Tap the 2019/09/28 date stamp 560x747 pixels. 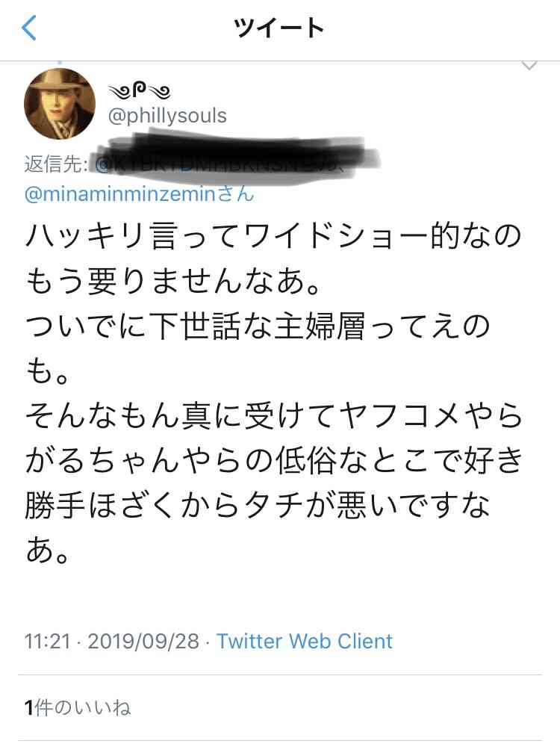pos(143,641)
